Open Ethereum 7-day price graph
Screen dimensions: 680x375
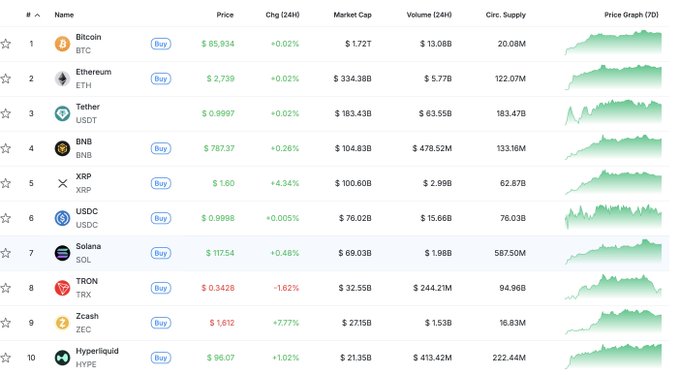613,78
